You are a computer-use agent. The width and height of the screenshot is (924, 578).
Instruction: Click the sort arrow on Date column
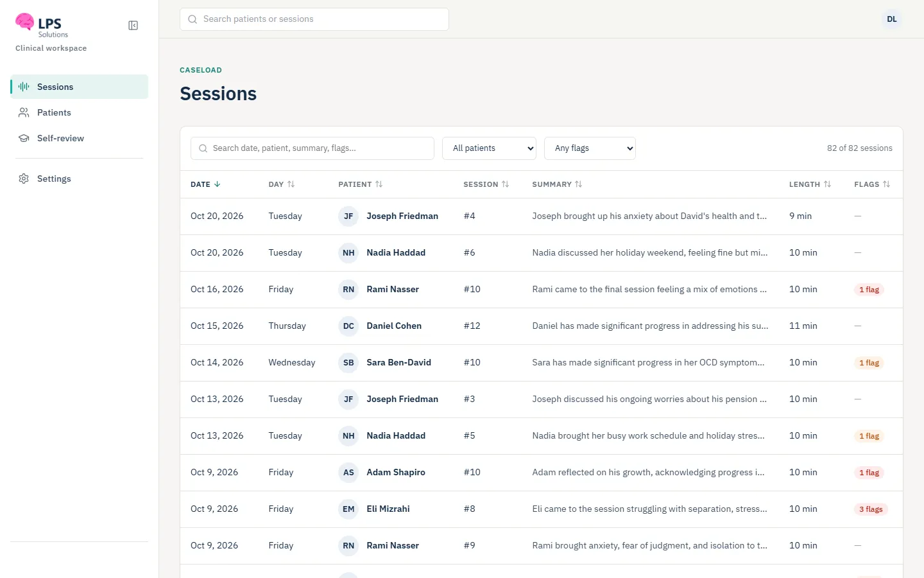pyautogui.click(x=217, y=184)
